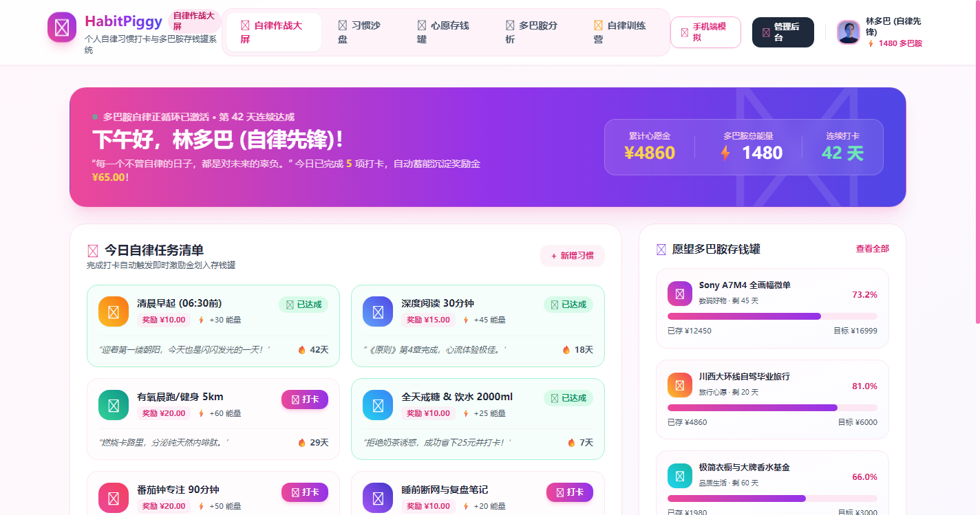Click the Sony A7M4 wish icon
The image size is (980, 515).
click(680, 294)
